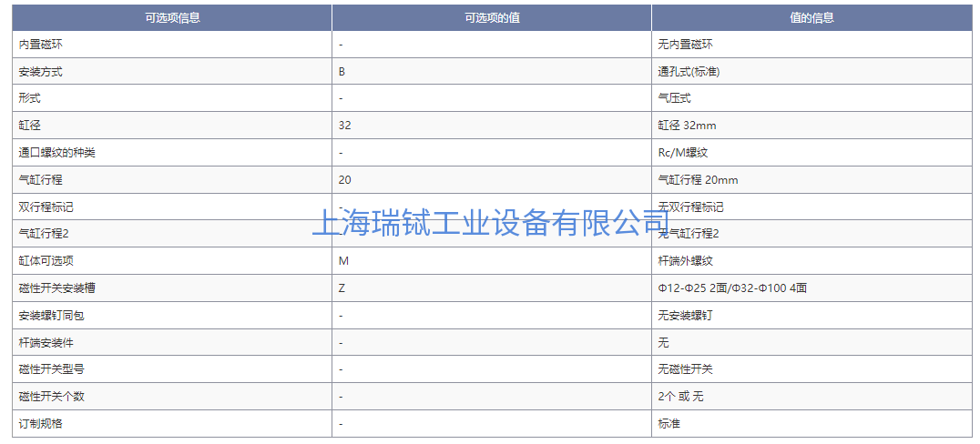Select value B in 安装方式 row
The height and width of the screenshot is (444, 980).
click(342, 71)
